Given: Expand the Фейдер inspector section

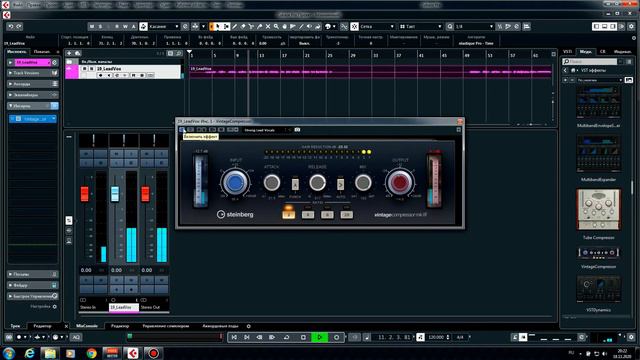Looking at the screenshot, I should (33, 285).
